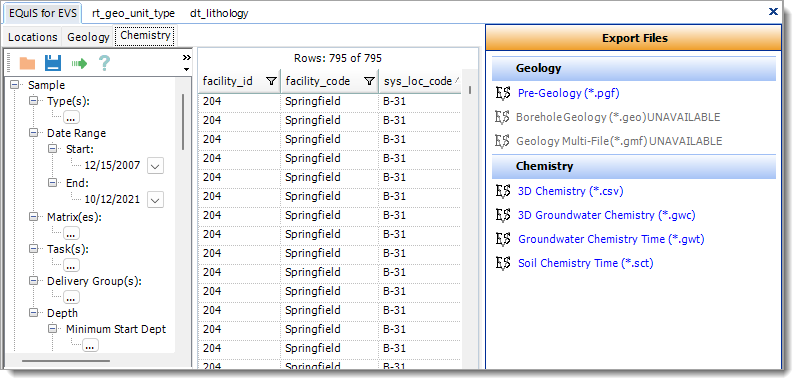The image size is (799, 385).
Task: Collapse the Delivery Group(s) node
Action: point(34,281)
